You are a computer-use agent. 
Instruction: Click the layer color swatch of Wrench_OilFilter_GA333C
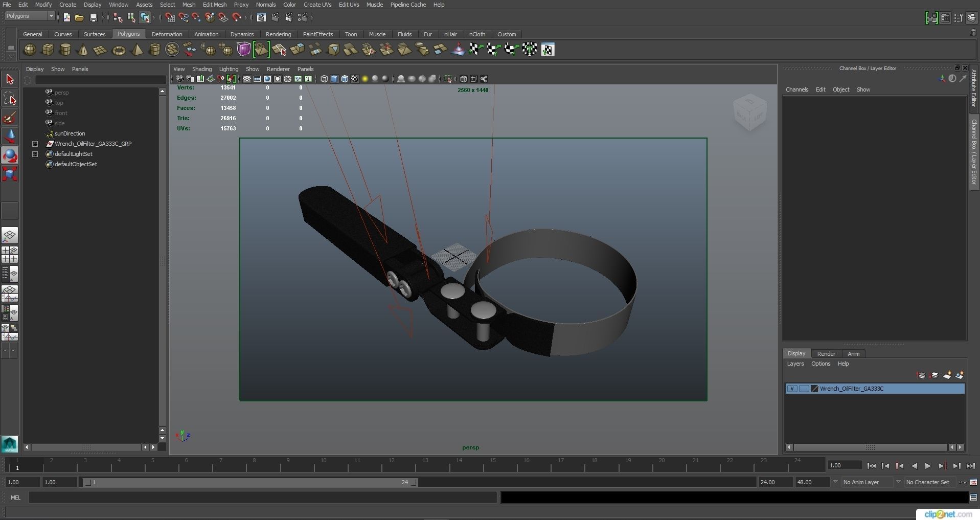(814, 389)
